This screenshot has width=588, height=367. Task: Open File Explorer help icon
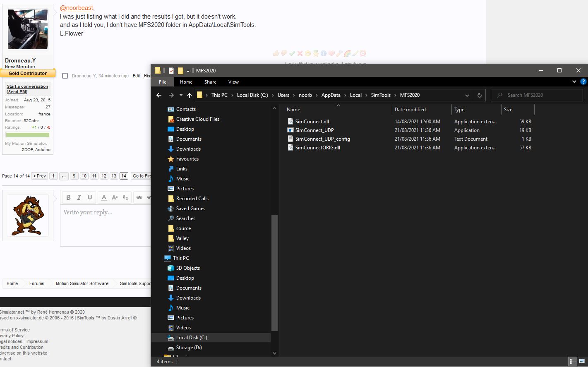(583, 82)
